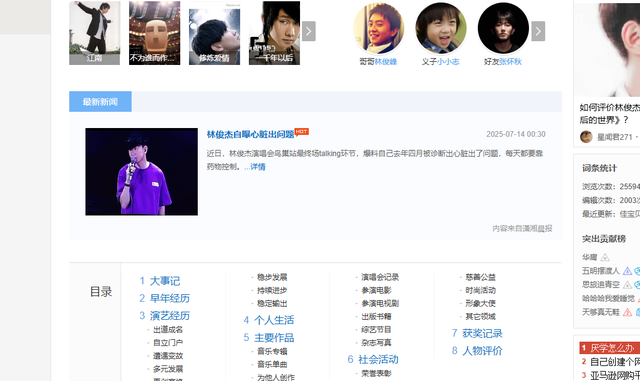640x381 pixels.
Task: Open the news photo of singer in purple shirt
Action: click(x=142, y=172)
